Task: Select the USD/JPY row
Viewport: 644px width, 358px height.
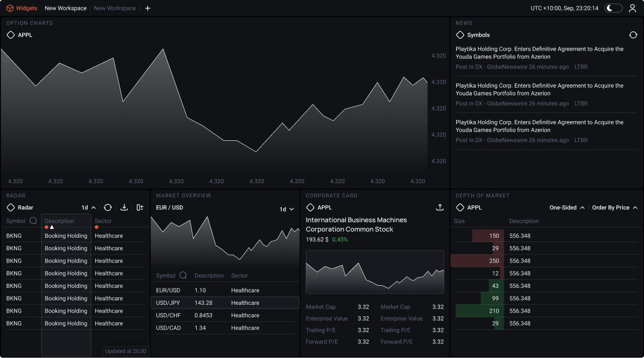Action: tap(225, 303)
